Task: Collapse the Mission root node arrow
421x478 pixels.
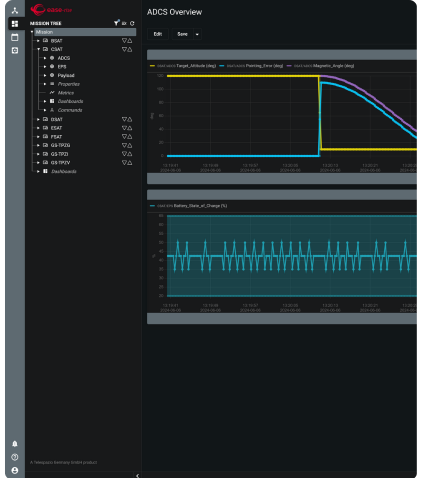Action: tap(32, 32)
